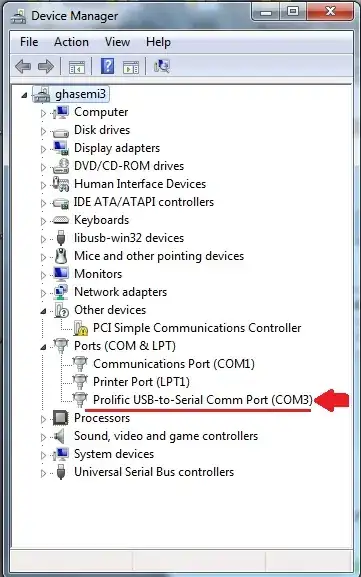Image resolution: width=361 pixels, height=577 pixels.
Task: Select the ghasemi3 root computer node
Action: [80, 94]
